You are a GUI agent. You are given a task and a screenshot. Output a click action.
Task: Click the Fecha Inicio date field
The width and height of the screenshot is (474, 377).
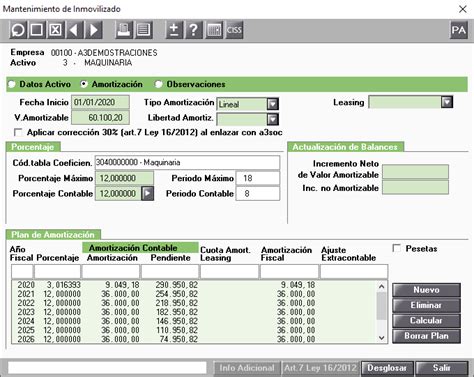[100, 102]
